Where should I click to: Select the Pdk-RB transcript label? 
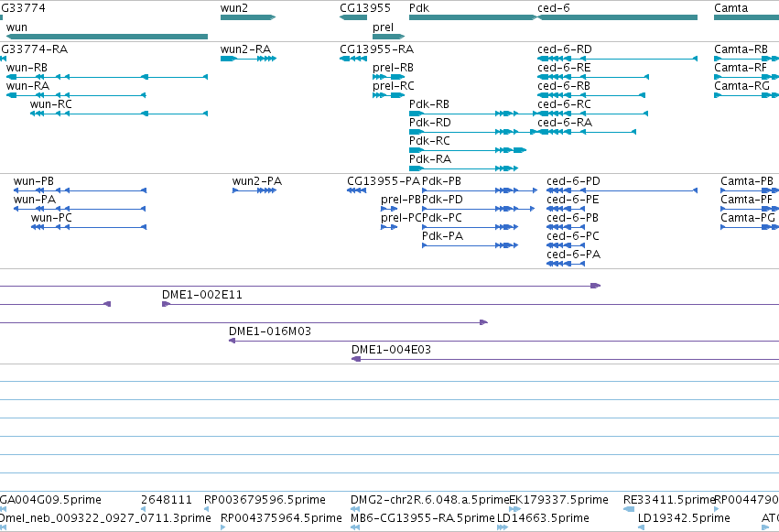point(429,104)
